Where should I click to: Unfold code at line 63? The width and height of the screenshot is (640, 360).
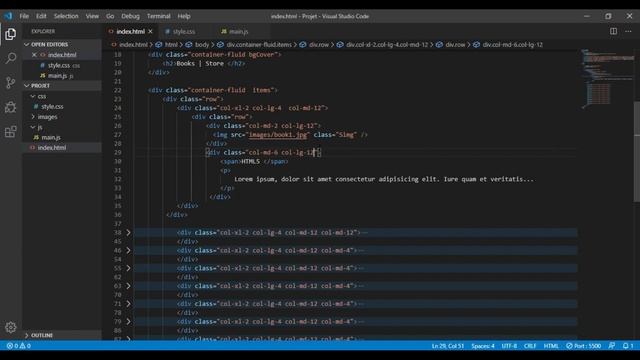128,286
